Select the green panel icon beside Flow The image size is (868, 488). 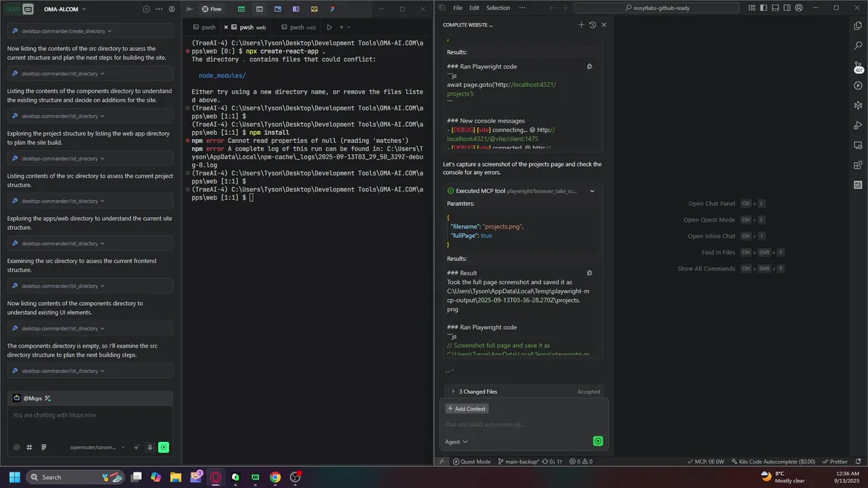click(241, 9)
